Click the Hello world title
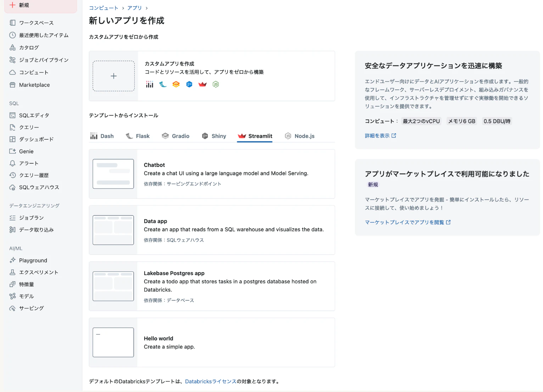This screenshot has height=392, width=543. click(x=158, y=338)
